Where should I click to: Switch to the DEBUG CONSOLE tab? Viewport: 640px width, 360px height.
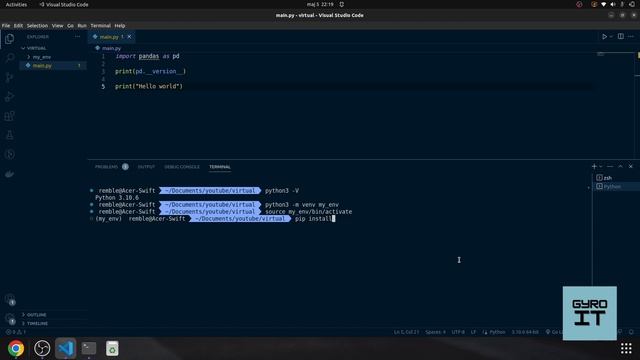coord(182,167)
